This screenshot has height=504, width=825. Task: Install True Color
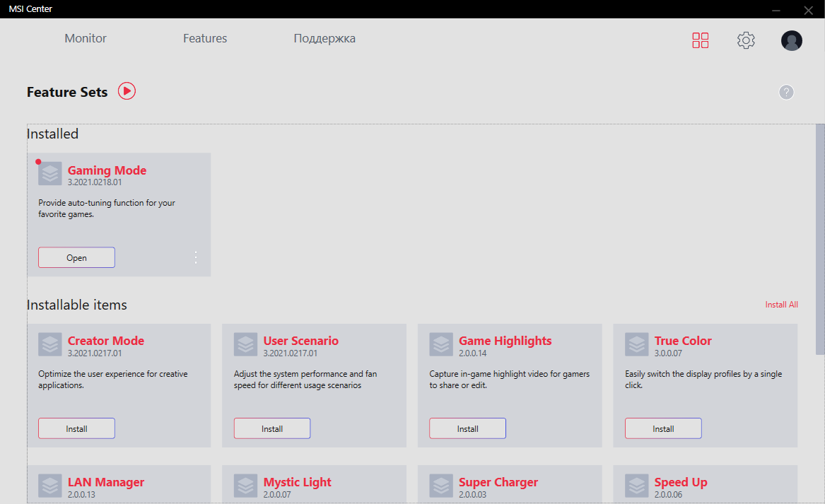pos(663,428)
